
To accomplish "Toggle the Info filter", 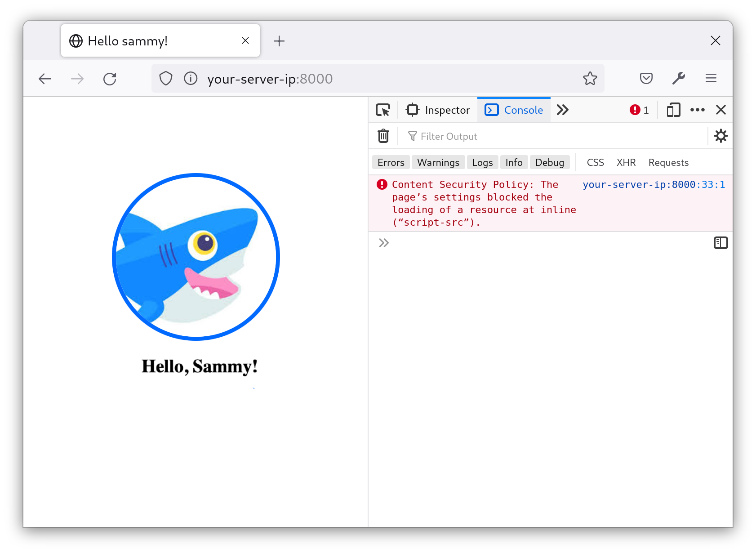I will (514, 162).
